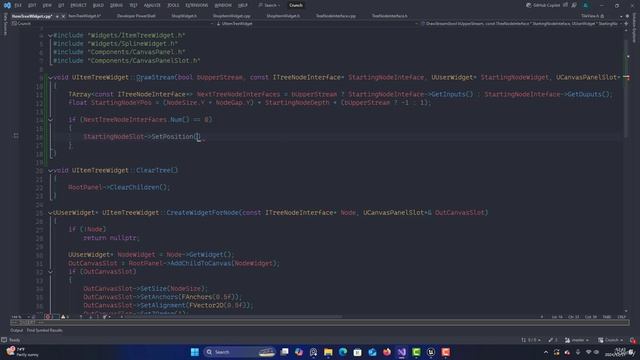Click the warning count indicator
640x360 pixels.
pos(65,317)
